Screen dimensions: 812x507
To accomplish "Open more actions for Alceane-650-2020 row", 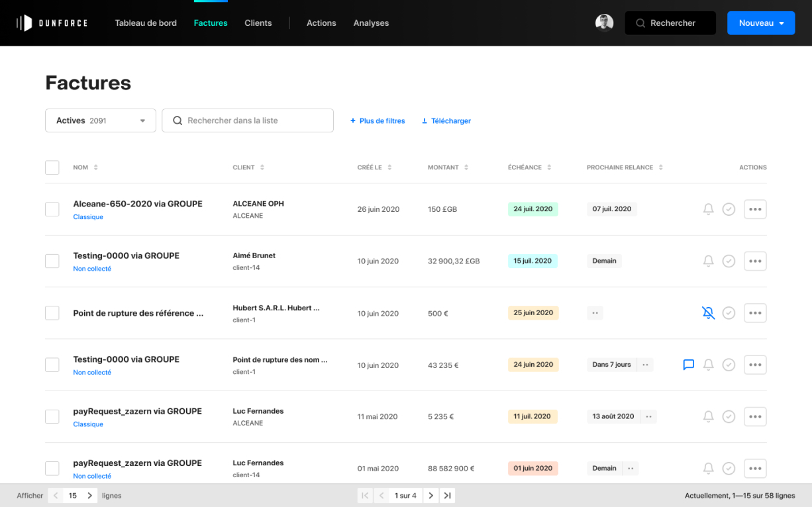I will coord(755,209).
